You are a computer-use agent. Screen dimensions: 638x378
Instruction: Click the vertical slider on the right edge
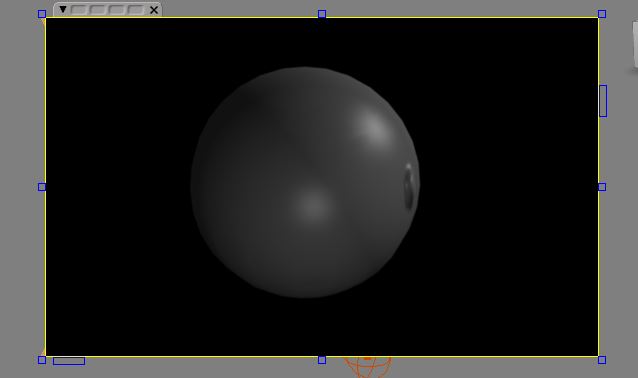(603, 101)
